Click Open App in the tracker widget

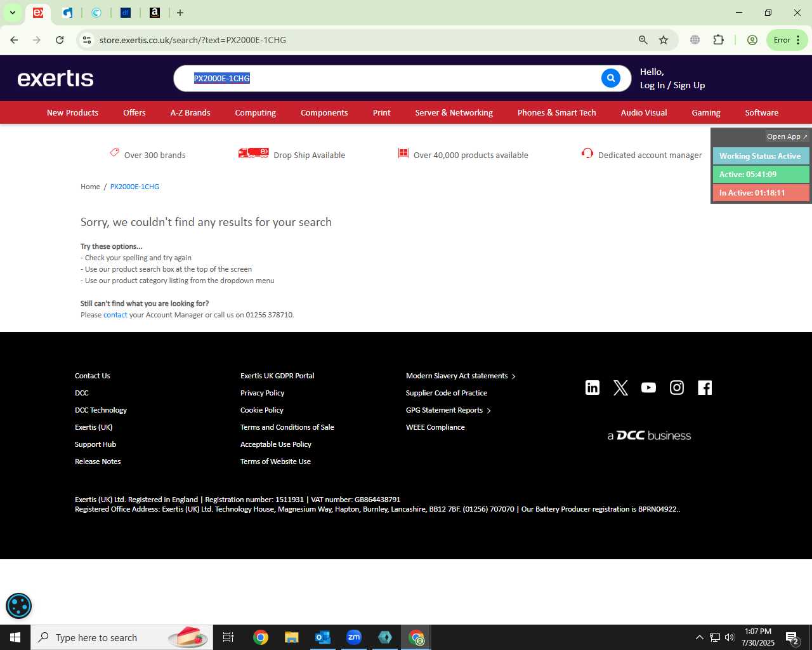point(787,136)
